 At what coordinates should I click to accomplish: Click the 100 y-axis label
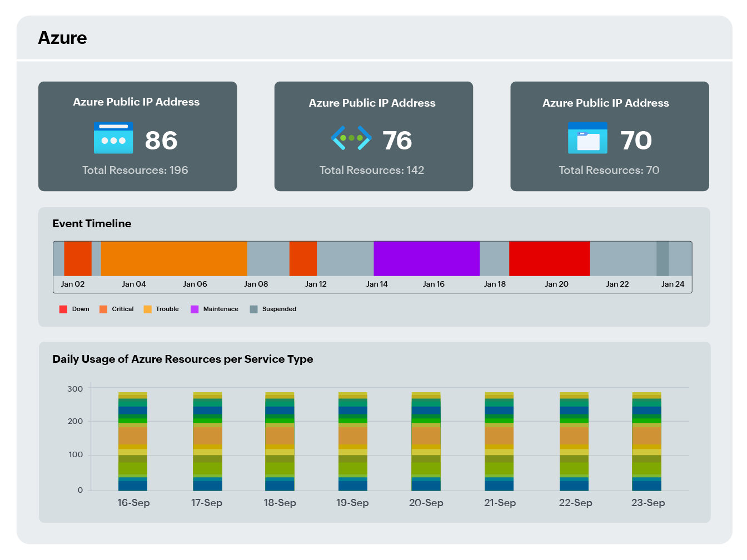pos(76,455)
